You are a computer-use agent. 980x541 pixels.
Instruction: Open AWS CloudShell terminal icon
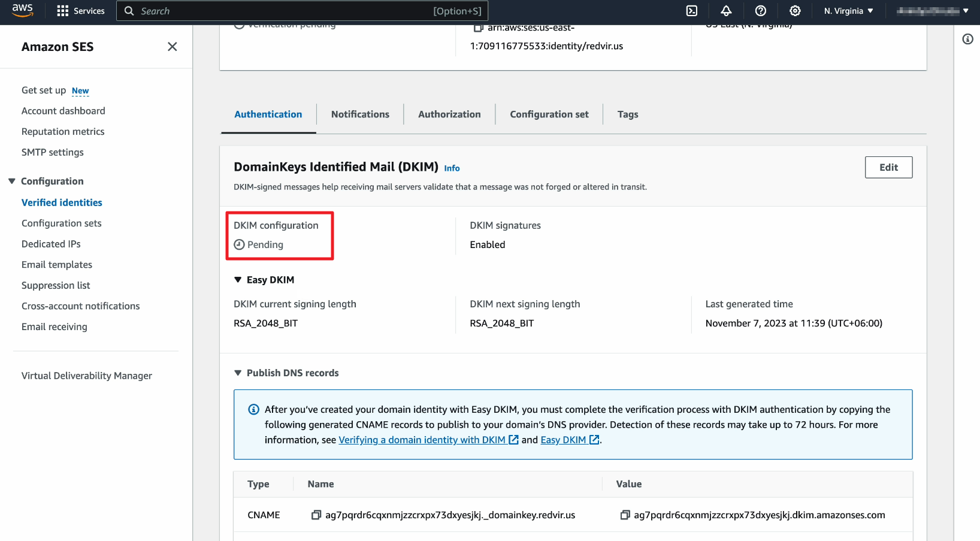click(x=692, y=11)
